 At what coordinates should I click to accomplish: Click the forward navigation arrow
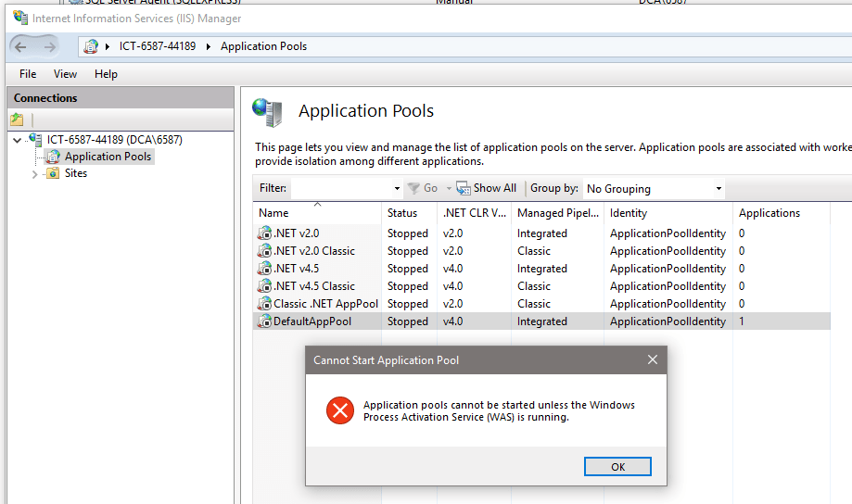49,46
